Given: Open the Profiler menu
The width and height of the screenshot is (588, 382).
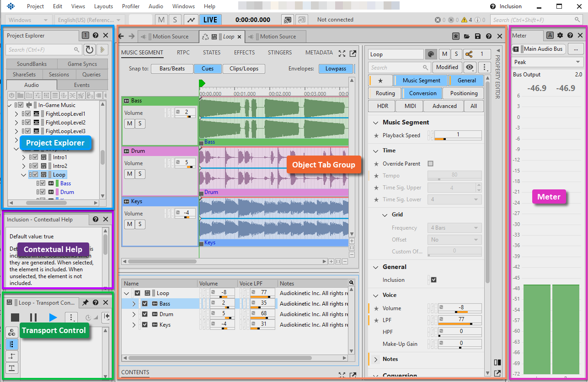Looking at the screenshot, I should pyautogui.click(x=131, y=6).
